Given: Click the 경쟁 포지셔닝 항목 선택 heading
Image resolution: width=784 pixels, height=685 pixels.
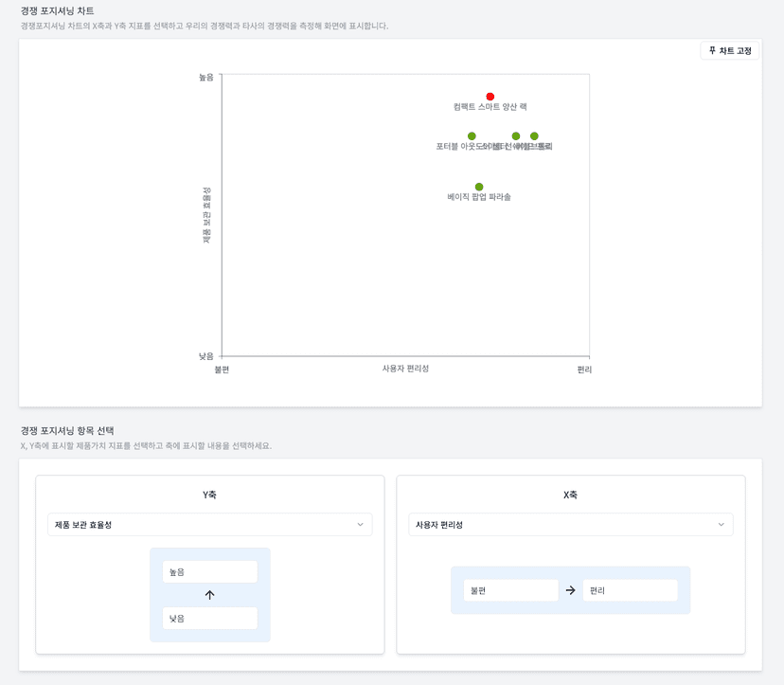Looking at the screenshot, I should pos(67,431).
